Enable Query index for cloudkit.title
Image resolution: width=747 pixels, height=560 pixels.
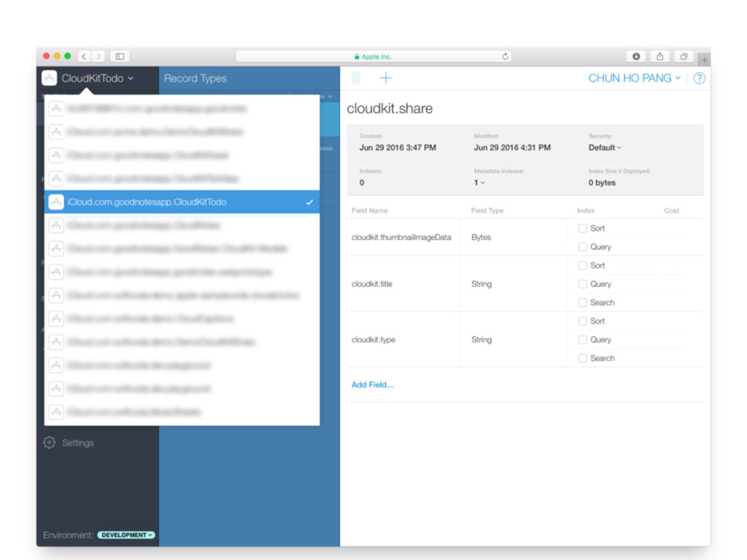click(582, 284)
